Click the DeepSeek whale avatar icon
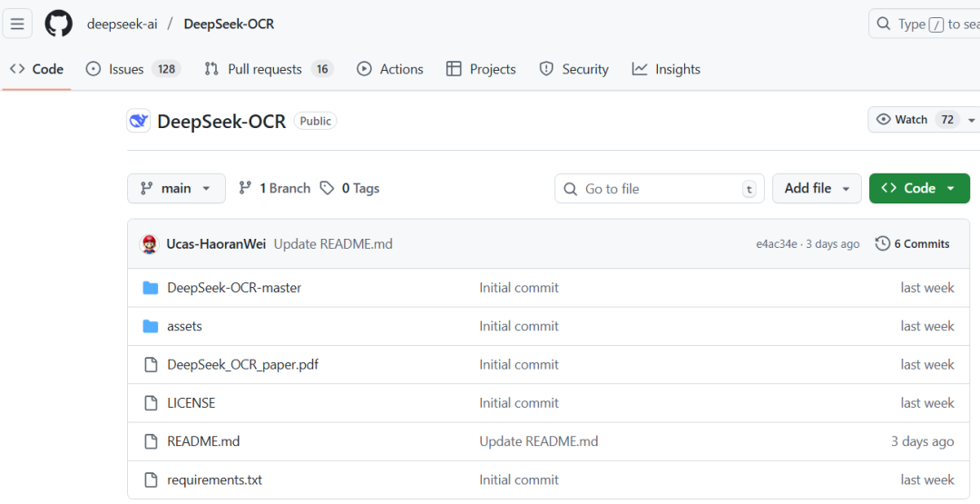Image resolution: width=980 pixels, height=504 pixels. click(x=139, y=121)
